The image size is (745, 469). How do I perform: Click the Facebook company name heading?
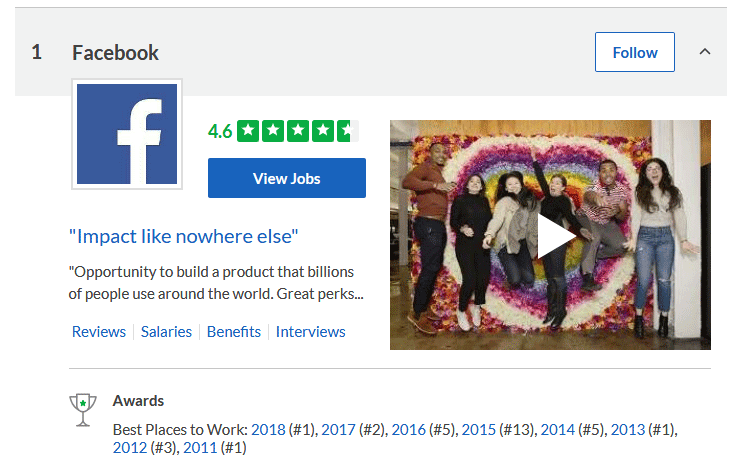(115, 52)
